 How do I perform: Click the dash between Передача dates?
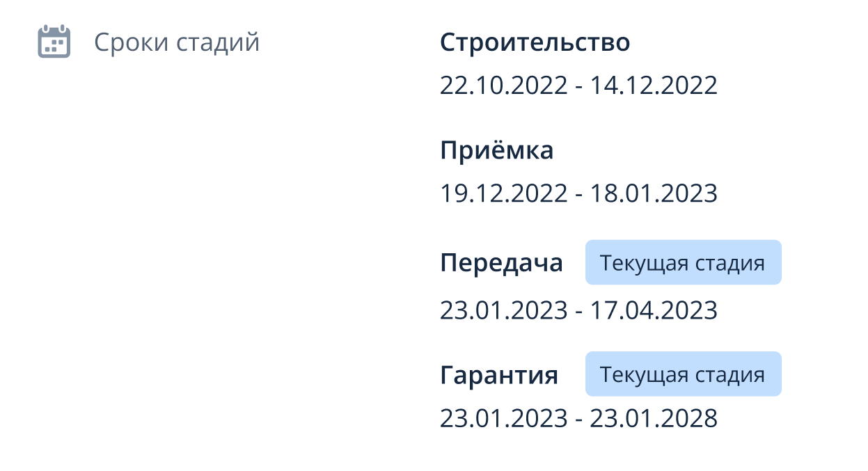(579, 310)
